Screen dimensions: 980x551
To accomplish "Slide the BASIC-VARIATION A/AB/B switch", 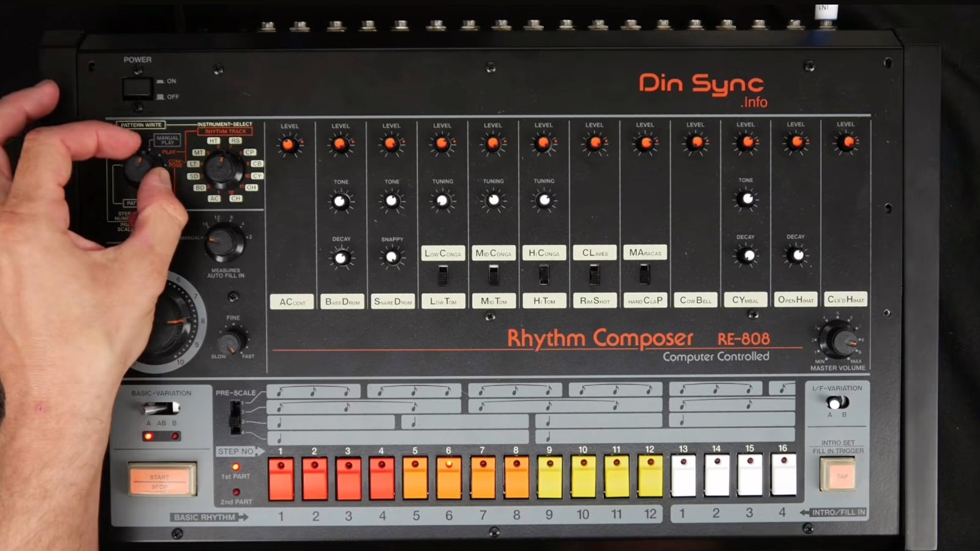I will tap(160, 408).
